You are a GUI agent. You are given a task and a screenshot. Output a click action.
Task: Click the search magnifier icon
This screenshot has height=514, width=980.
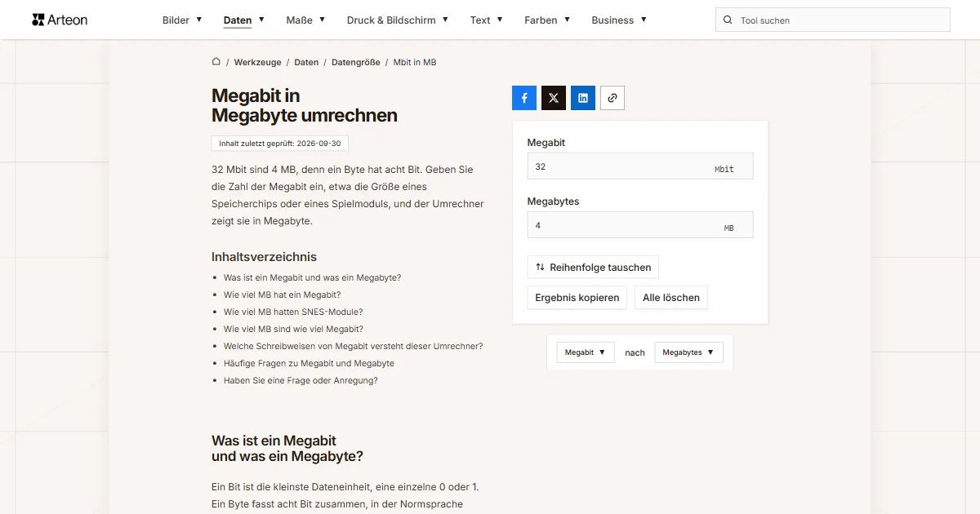point(728,20)
